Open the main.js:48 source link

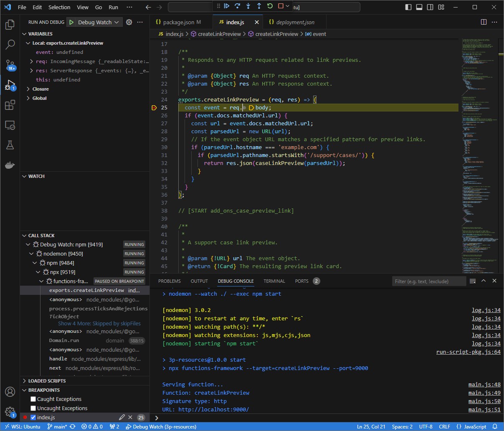[x=484, y=385]
